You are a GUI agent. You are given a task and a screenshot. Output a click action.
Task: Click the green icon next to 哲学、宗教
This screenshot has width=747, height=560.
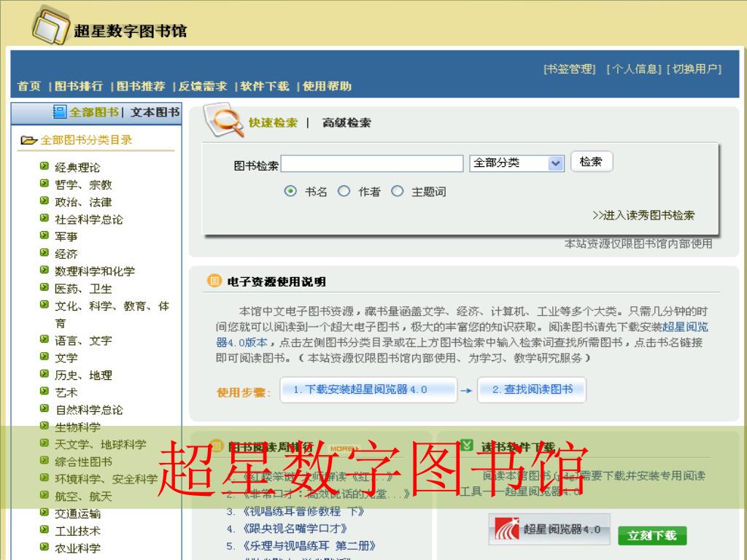(44, 183)
